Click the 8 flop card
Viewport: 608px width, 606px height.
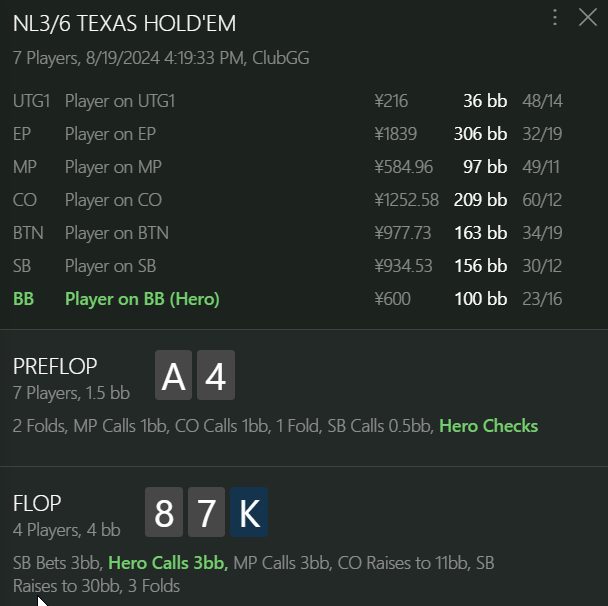[164, 512]
